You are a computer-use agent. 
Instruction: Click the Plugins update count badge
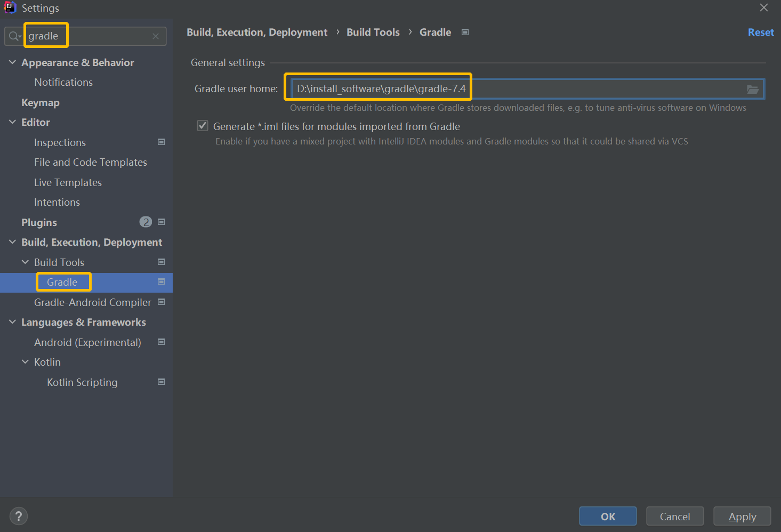(x=146, y=222)
